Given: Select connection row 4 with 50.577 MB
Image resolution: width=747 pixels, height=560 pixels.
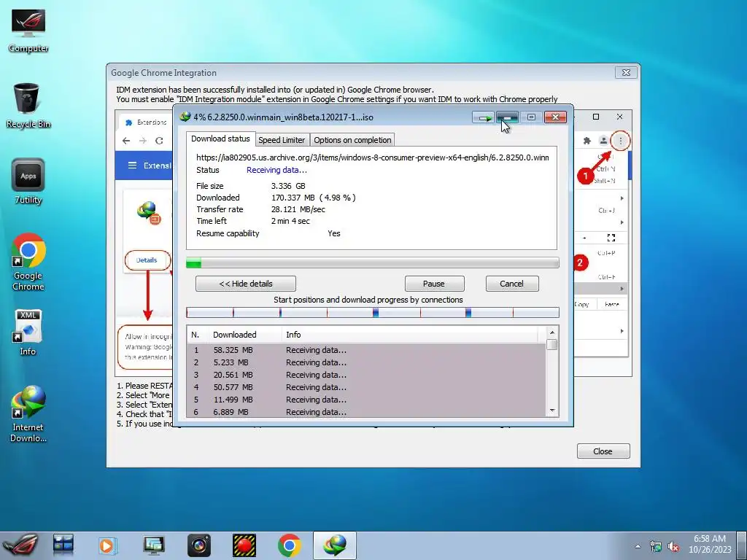Looking at the screenshot, I should click(x=366, y=387).
